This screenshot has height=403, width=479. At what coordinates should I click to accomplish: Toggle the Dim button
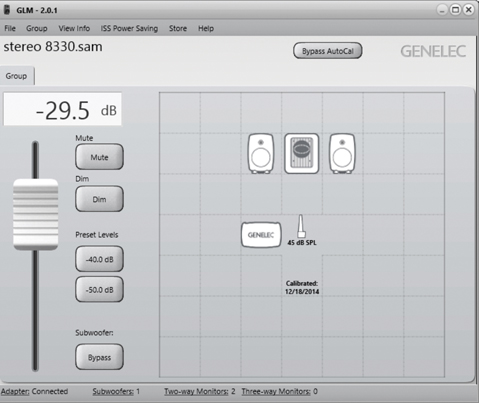pos(99,199)
